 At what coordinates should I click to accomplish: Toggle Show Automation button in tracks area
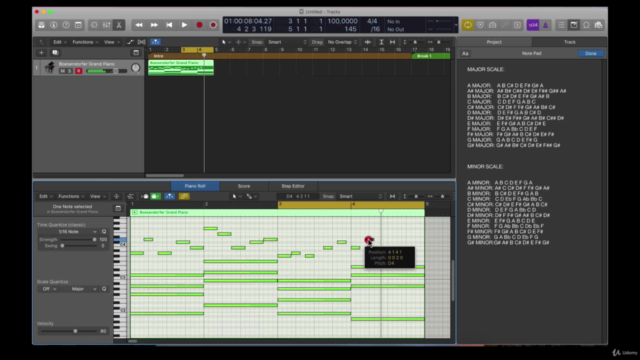[130, 42]
